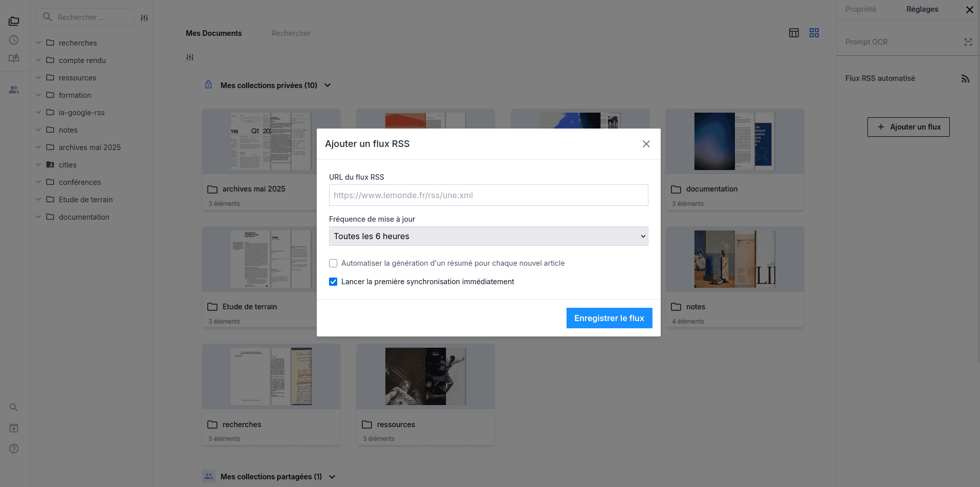Switch to the Rechercher tab
980x487 pixels.
291,33
